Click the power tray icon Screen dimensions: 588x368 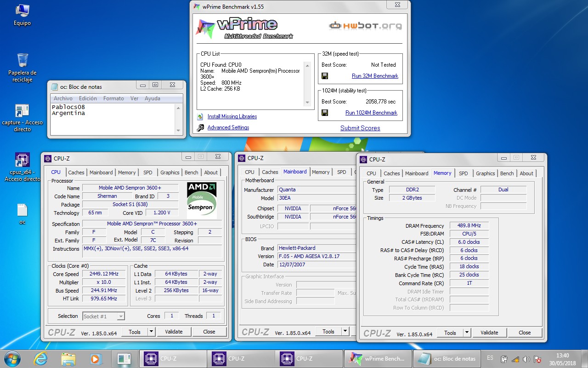pos(504,359)
